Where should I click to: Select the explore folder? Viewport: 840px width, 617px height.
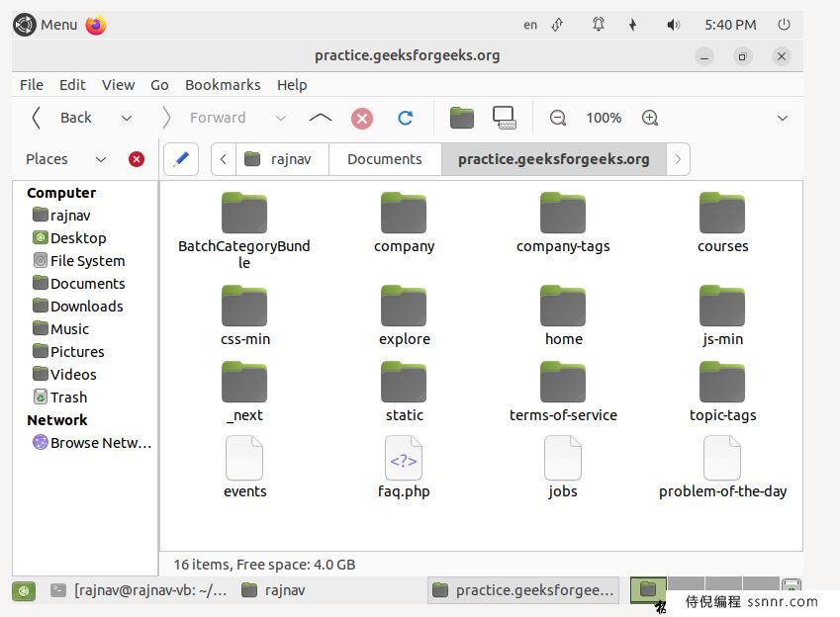tap(404, 316)
